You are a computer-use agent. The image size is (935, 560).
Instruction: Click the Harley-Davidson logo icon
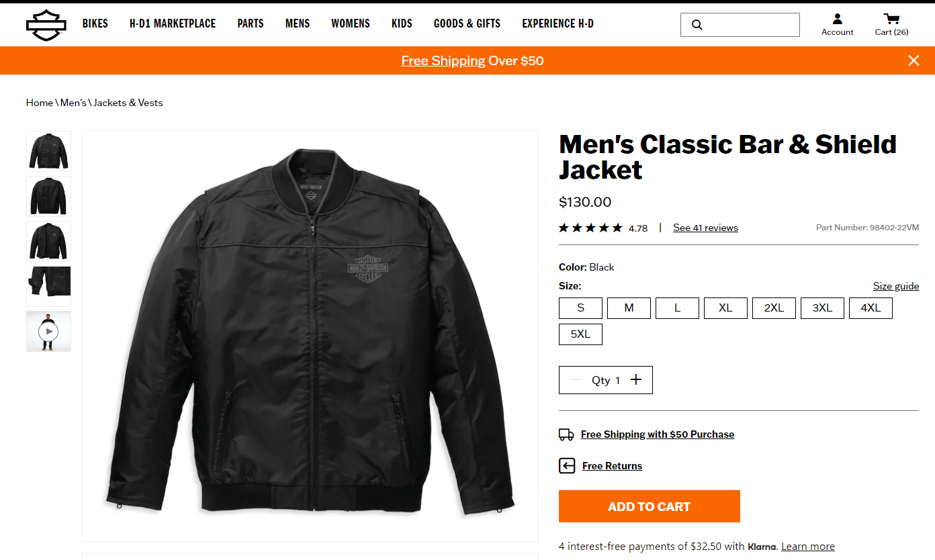(46, 25)
